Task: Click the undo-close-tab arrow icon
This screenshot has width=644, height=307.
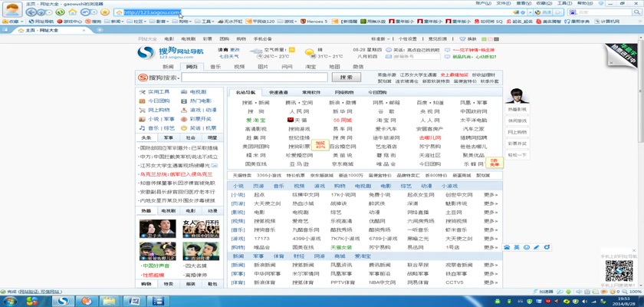Action: 85,12
